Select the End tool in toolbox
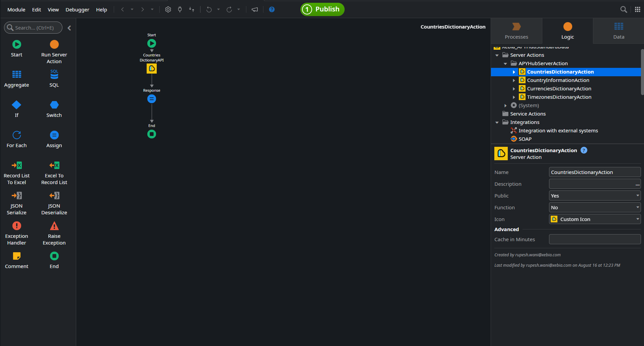This screenshot has height=346, width=644. [54, 260]
